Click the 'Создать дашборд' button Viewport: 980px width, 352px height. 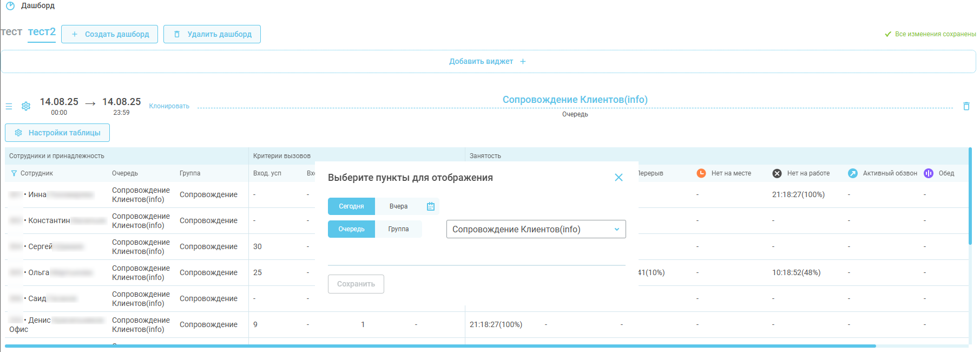109,34
